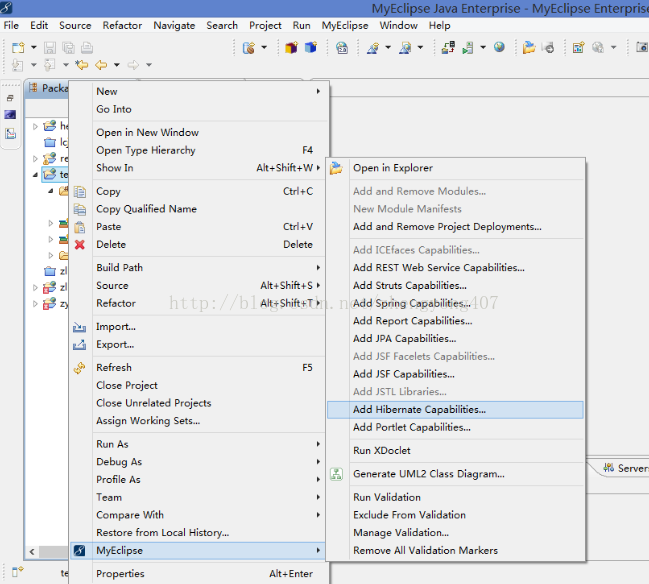The height and width of the screenshot is (584, 649).
Task: Expand the Build Path submenu arrow
Action: tap(318, 268)
